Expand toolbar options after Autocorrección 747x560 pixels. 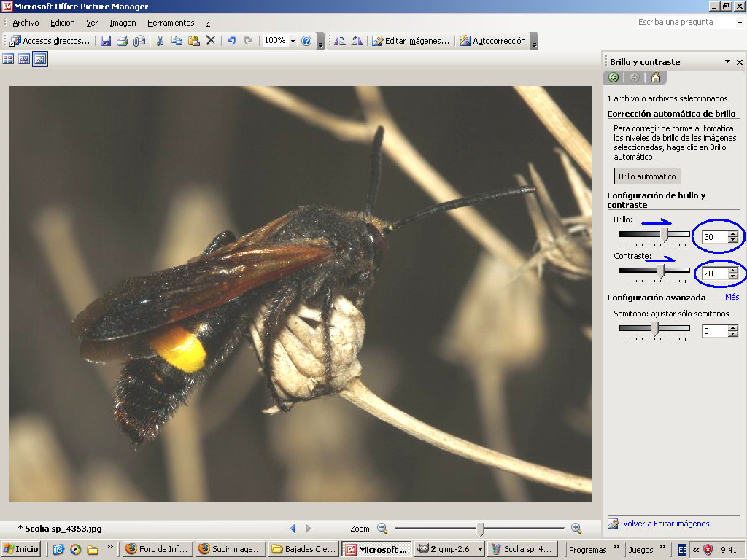click(535, 42)
